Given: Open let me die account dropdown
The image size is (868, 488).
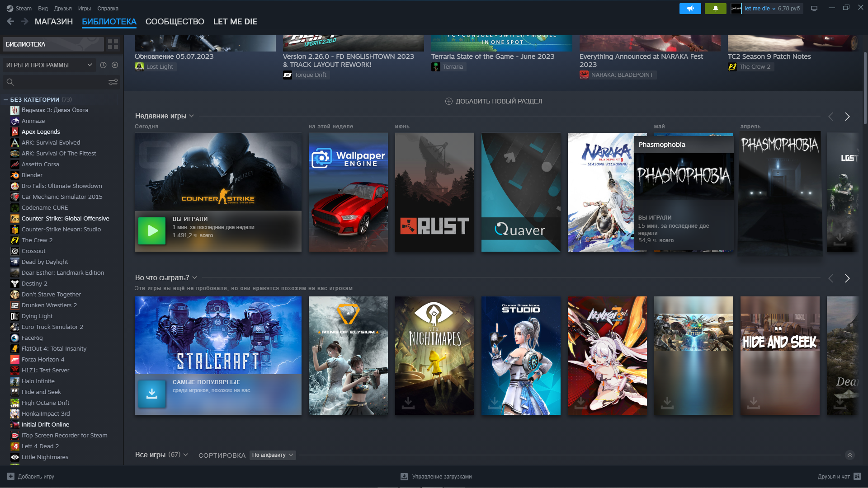Looking at the screenshot, I should coord(759,9).
